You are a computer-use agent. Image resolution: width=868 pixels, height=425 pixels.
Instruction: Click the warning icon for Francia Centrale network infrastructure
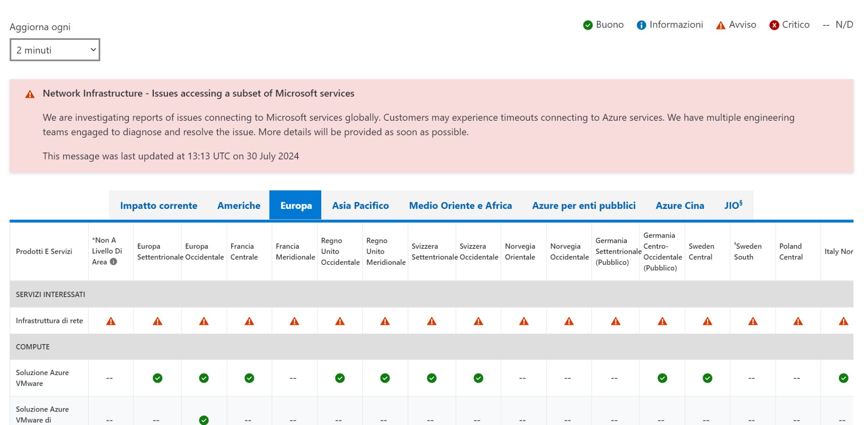pyautogui.click(x=249, y=321)
